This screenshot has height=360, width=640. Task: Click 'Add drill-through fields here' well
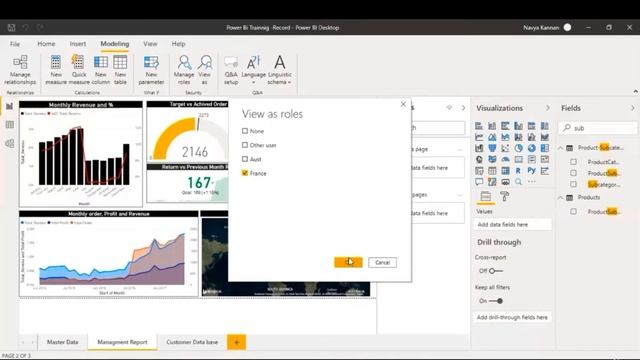click(512, 317)
